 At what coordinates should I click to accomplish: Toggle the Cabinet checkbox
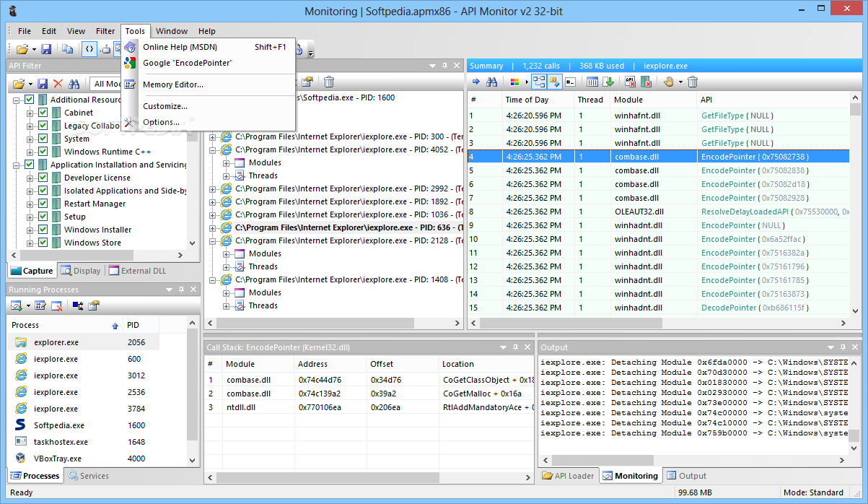coord(43,113)
